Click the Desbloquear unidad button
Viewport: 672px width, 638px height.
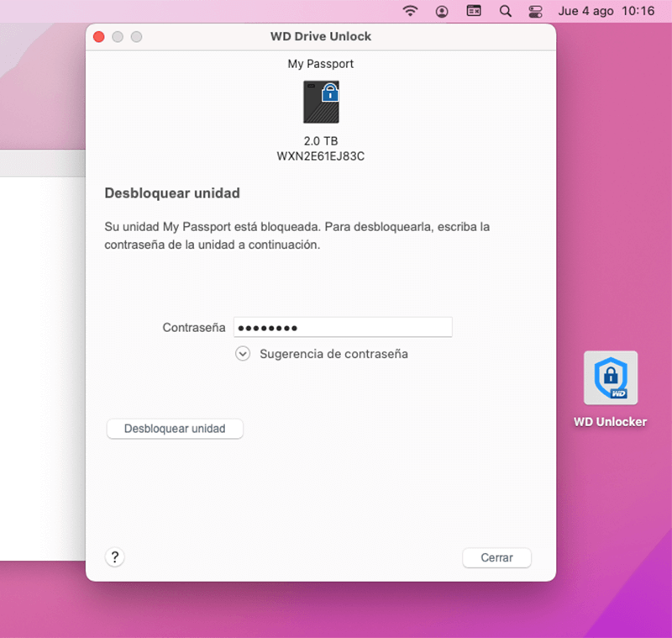[175, 429]
